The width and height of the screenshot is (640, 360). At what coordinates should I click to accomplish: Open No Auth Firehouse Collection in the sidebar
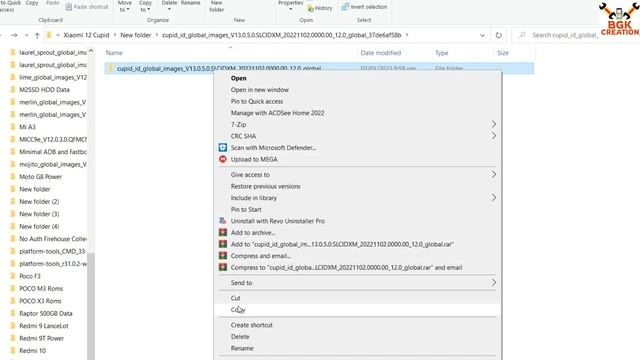coord(53,239)
